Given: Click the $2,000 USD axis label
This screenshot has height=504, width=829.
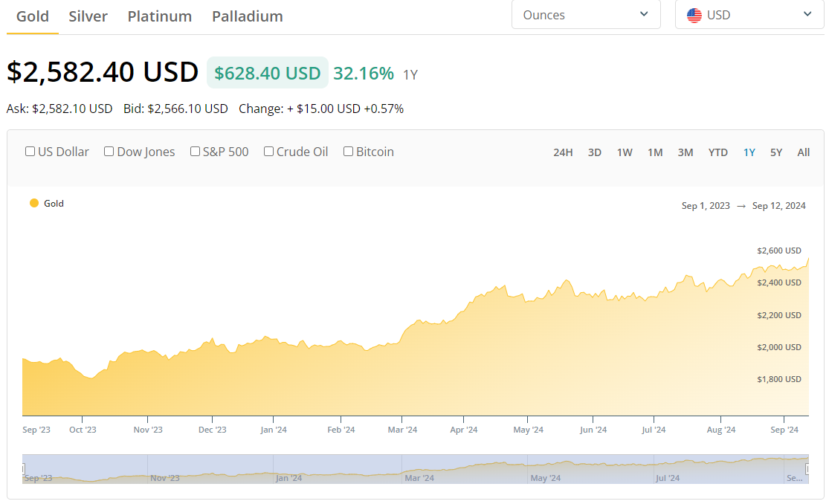Looking at the screenshot, I should pos(779,347).
